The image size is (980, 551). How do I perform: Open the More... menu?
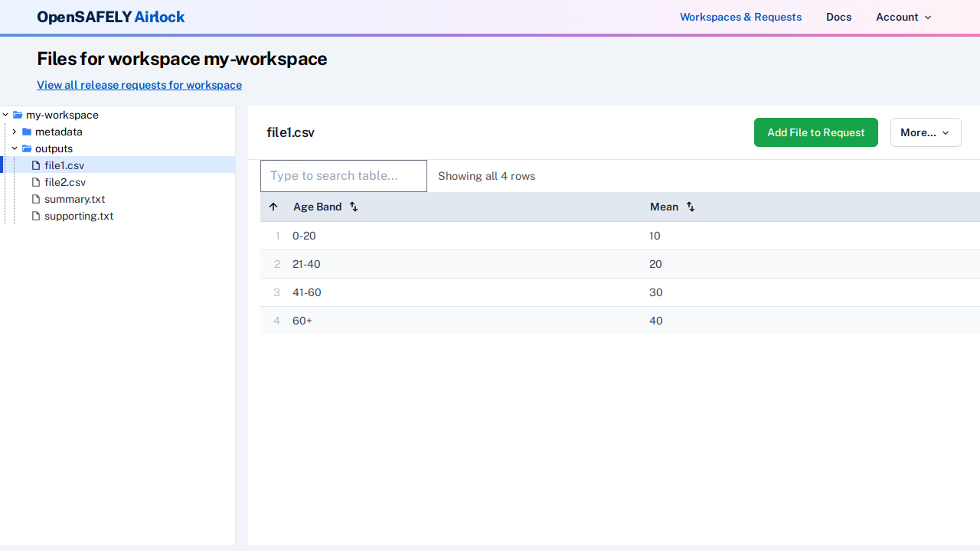click(926, 132)
